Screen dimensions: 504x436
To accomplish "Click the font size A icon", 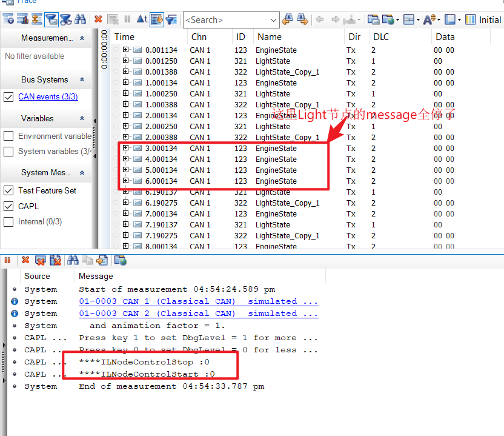I will pos(429,19).
